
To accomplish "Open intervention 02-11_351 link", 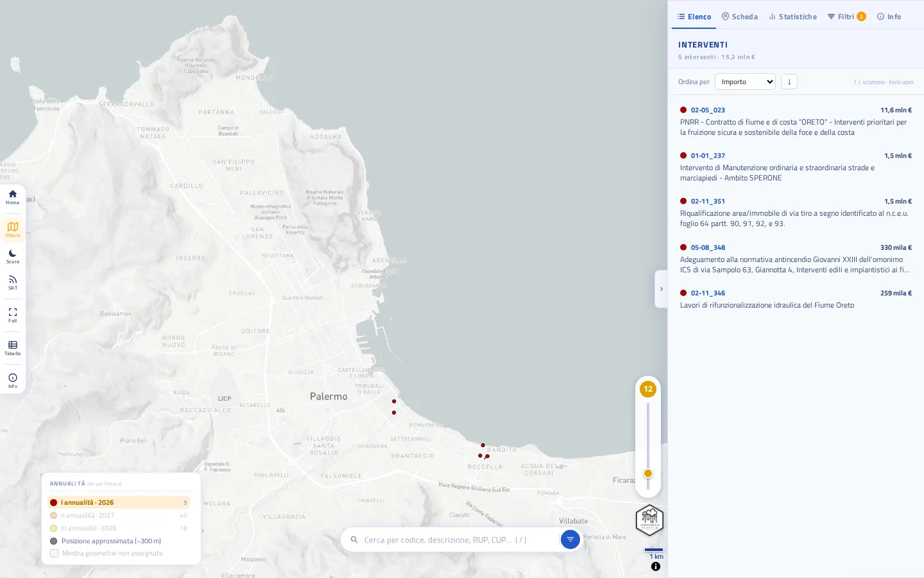I will 708,202.
